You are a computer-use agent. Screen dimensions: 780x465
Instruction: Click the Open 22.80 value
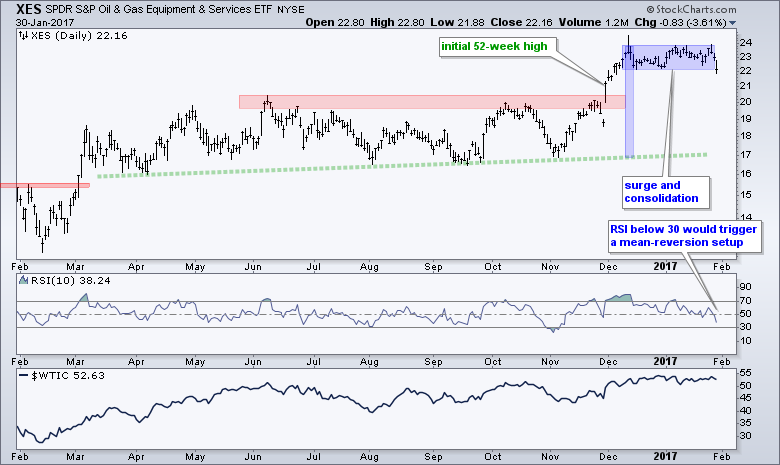tap(335, 22)
